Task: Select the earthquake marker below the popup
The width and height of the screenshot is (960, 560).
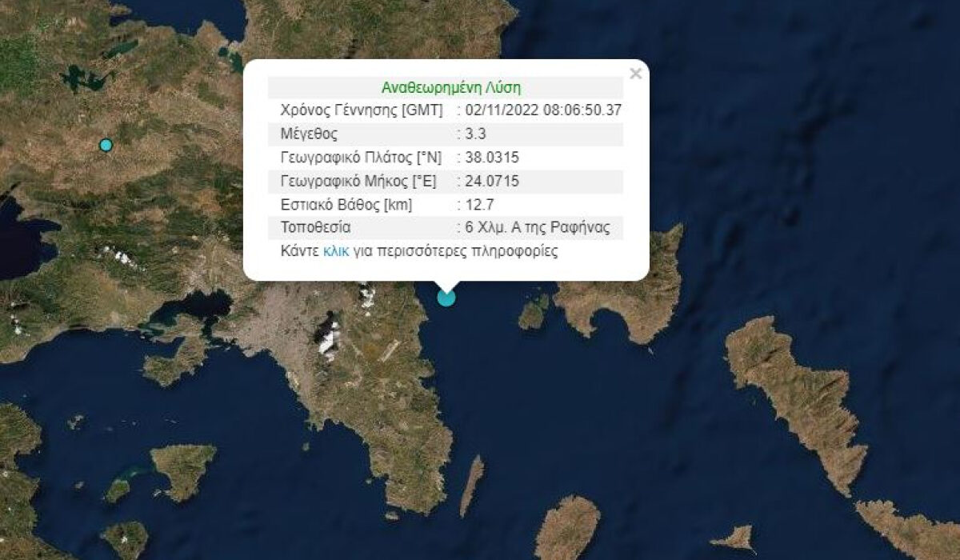Action: [x=446, y=298]
